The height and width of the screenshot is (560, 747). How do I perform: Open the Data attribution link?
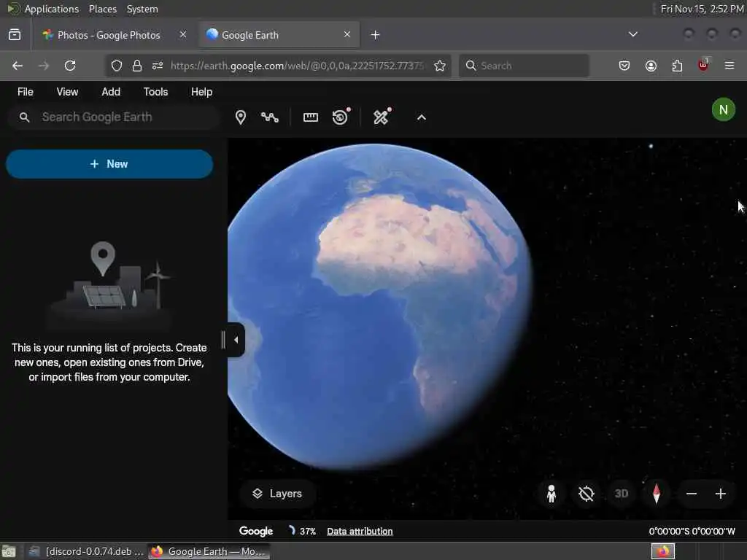coord(360,532)
